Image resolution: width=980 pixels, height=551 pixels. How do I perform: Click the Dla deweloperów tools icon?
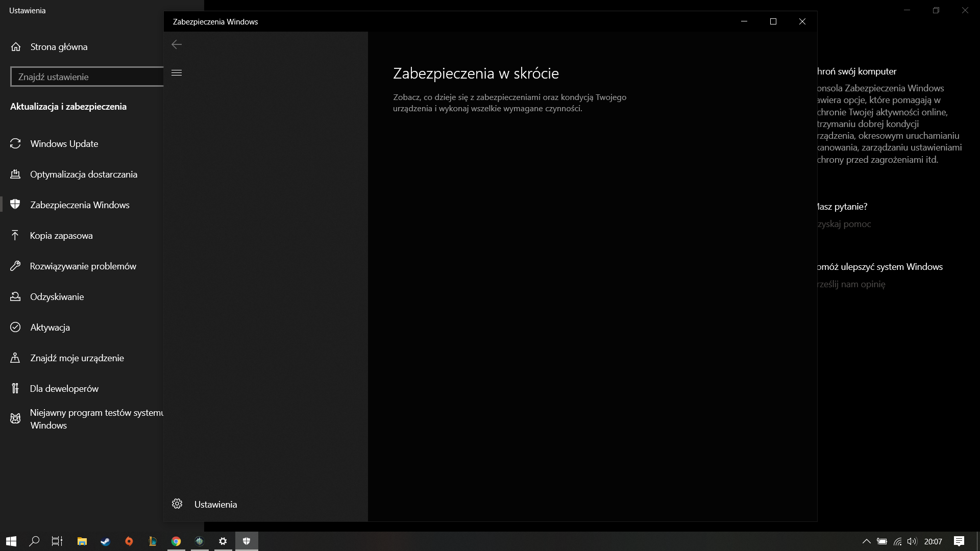coord(15,388)
